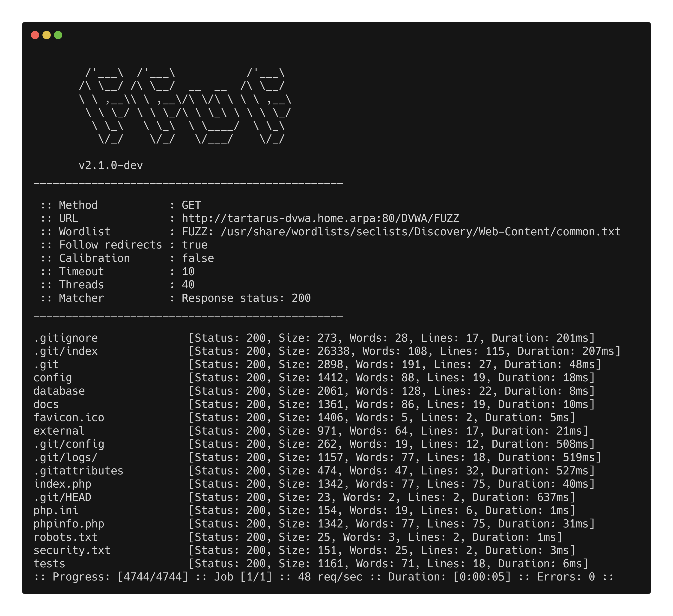Screen dimensions: 673x616
Task: Select the database result entry
Action: (x=59, y=391)
